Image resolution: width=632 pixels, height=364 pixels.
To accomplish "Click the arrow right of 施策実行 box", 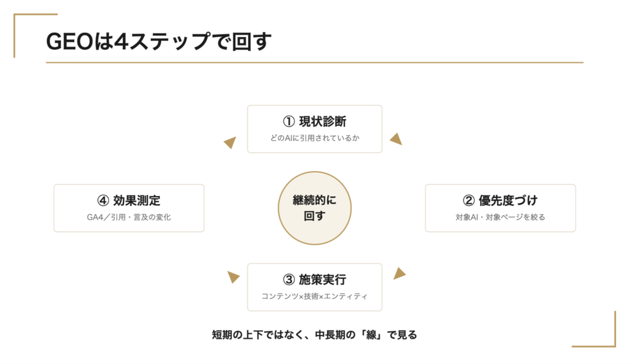I will click(399, 274).
